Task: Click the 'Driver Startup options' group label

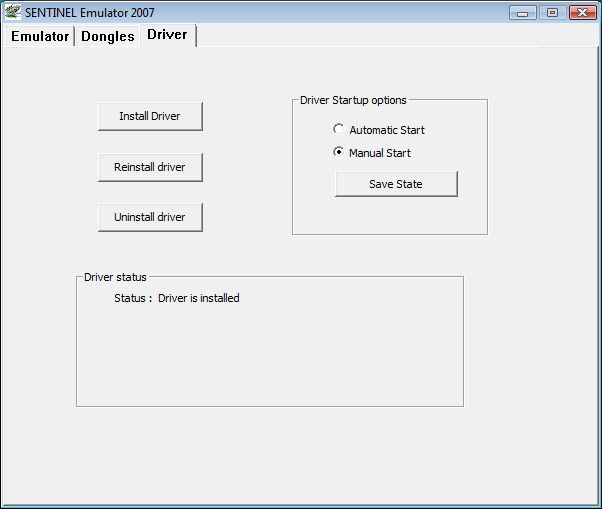Action: click(353, 100)
